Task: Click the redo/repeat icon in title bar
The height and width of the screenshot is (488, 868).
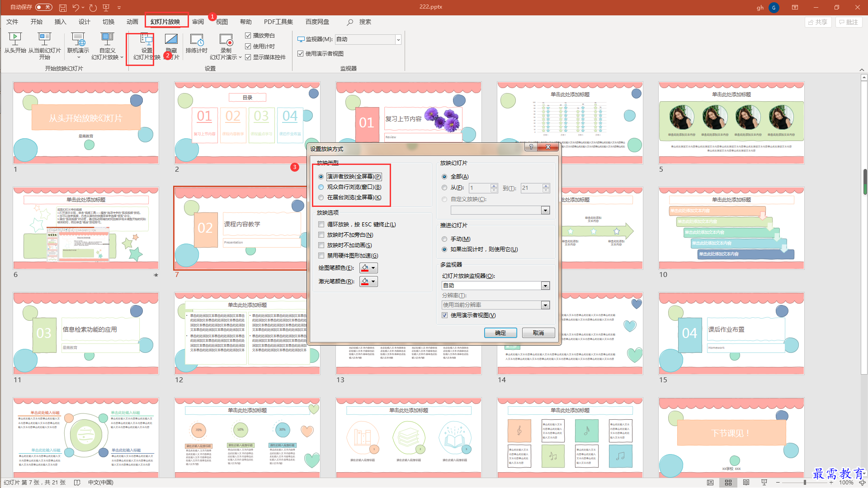Action: tap(93, 8)
